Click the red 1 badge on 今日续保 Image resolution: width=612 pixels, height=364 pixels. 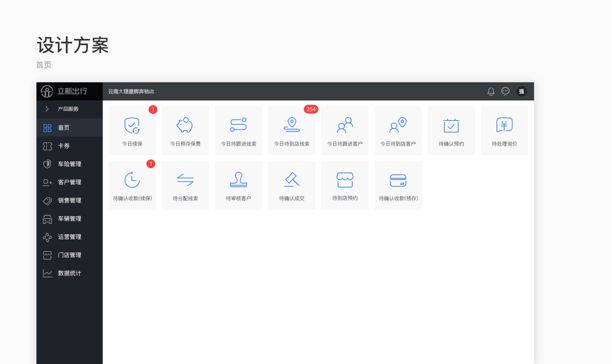tap(153, 110)
